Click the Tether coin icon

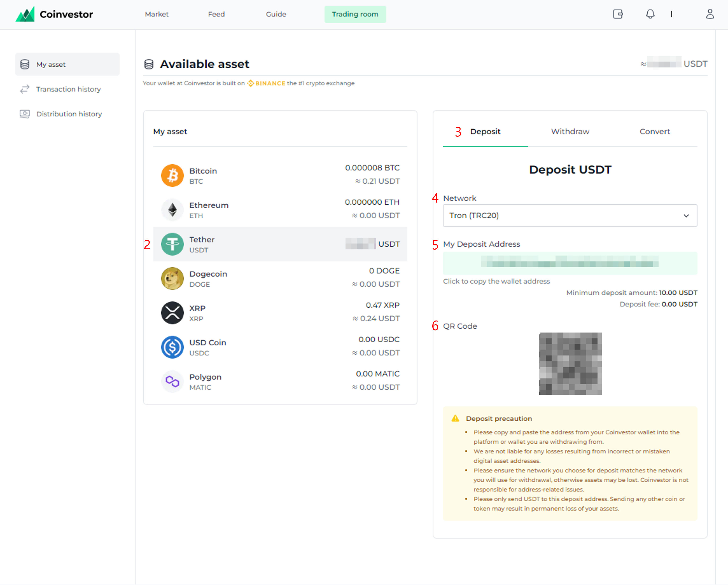(172, 244)
